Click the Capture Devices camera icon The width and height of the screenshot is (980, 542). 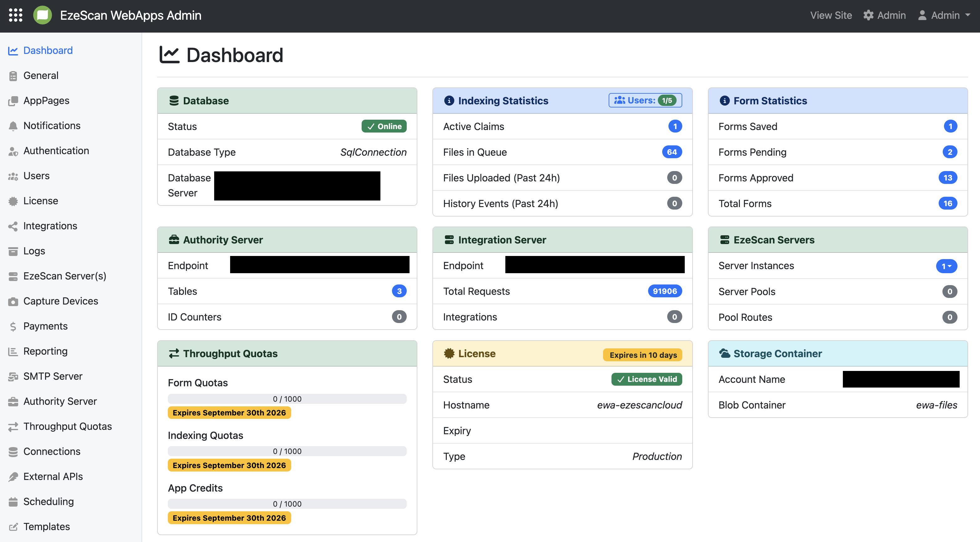pos(13,301)
